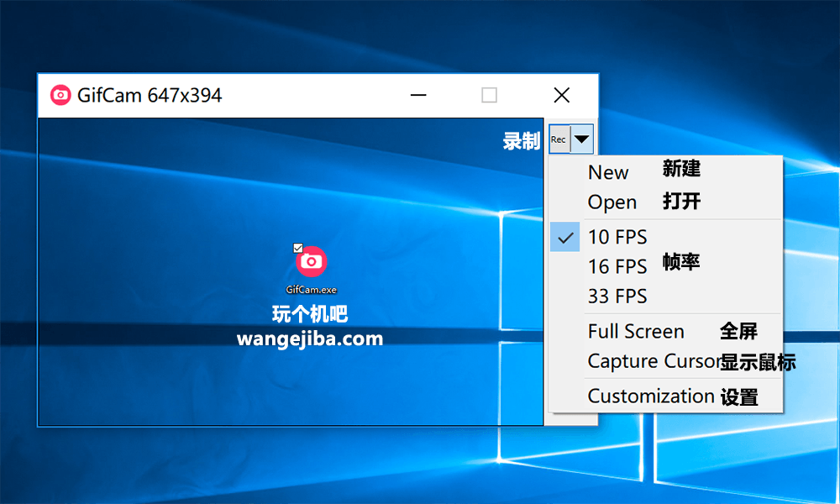Set frame rate to 16 FPS
840x504 pixels.
tap(617, 266)
